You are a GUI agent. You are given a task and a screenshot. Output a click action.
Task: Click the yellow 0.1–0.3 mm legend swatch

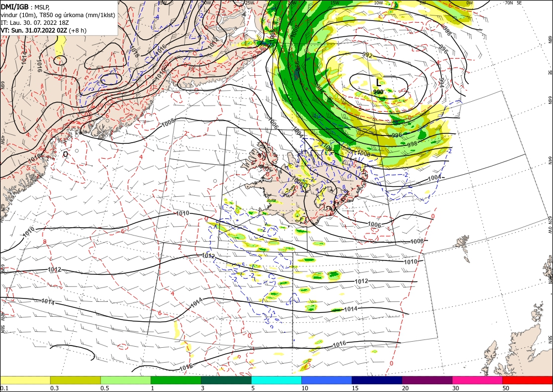[x=25, y=380]
